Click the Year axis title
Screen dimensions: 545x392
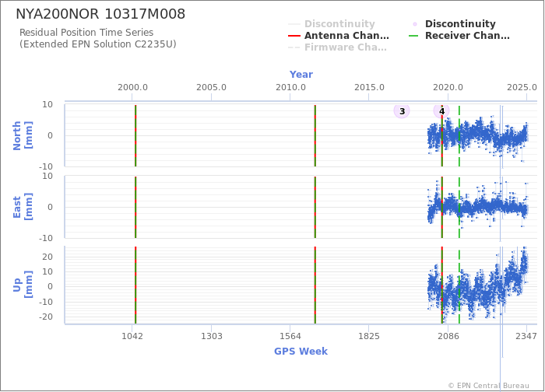coord(301,75)
